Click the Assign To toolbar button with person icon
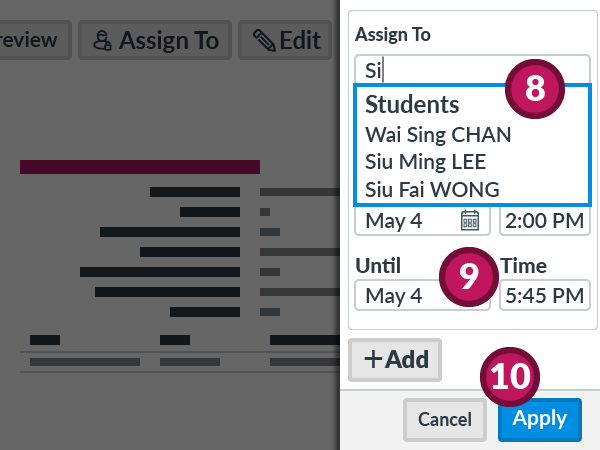Viewport: 600px width, 450px height. click(155, 40)
